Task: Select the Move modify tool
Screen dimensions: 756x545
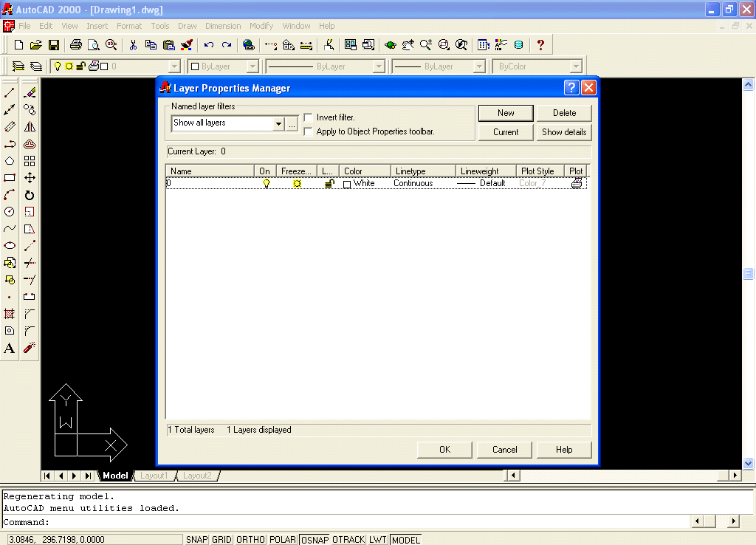Action: 30,177
